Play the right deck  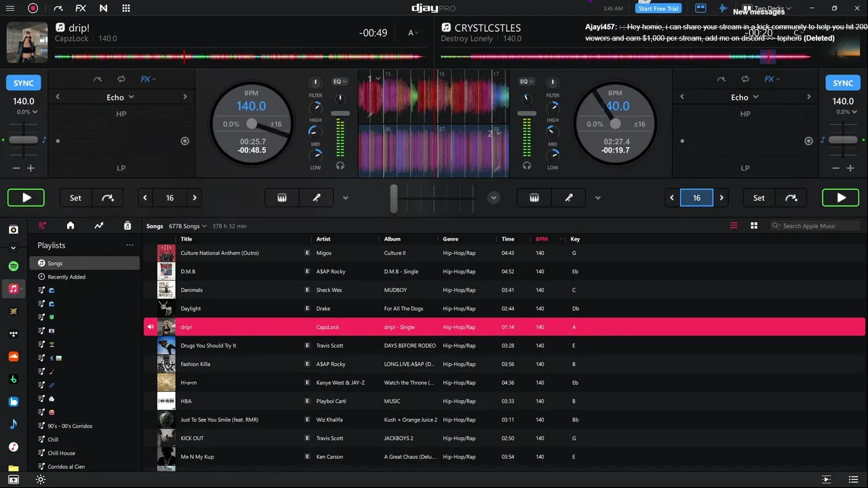click(x=841, y=198)
